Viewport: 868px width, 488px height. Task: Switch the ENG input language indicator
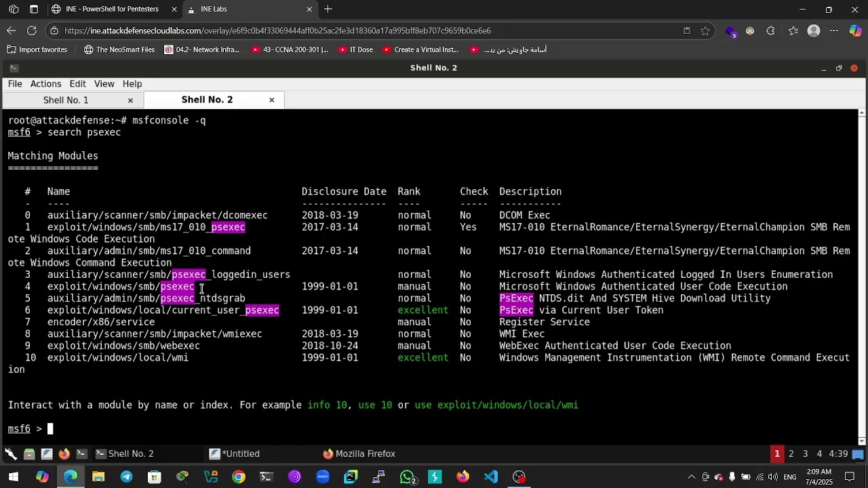coord(790,477)
